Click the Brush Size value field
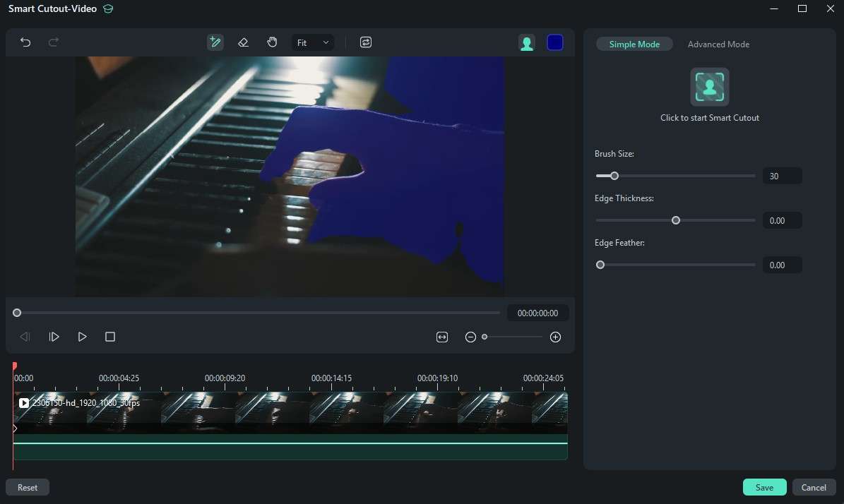This screenshot has height=504, width=844. tap(782, 176)
